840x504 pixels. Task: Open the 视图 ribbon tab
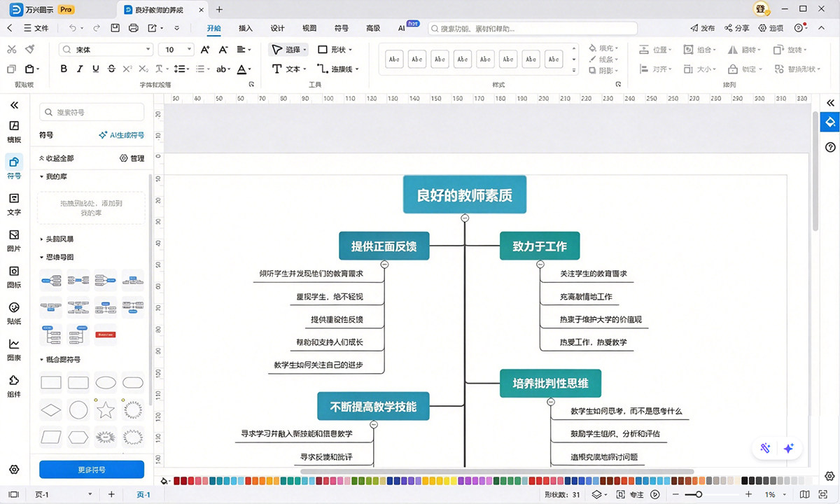coord(309,28)
